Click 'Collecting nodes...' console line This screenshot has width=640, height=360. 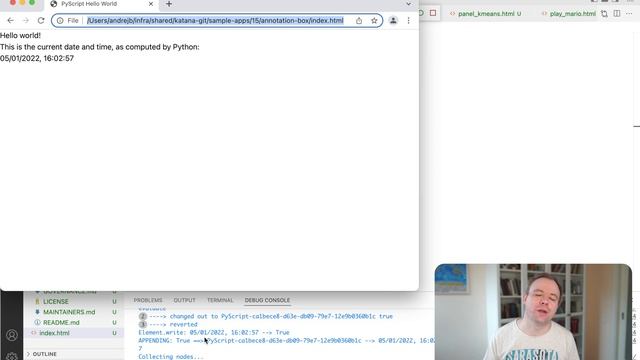click(171, 357)
